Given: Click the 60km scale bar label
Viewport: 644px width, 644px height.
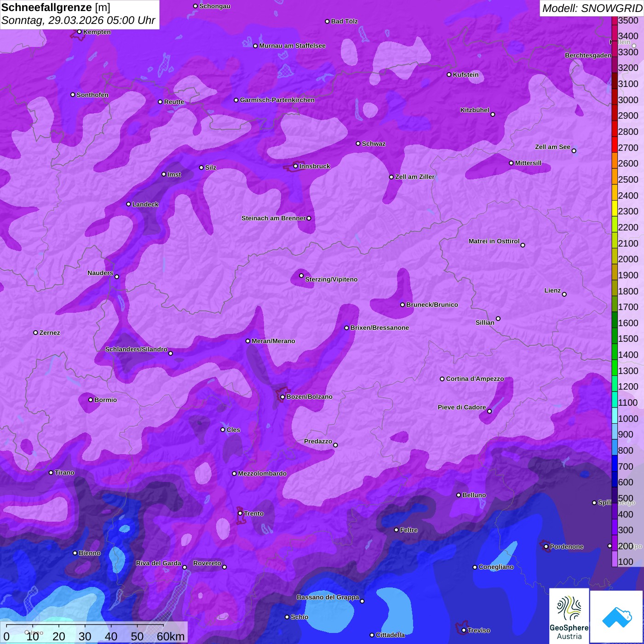Looking at the screenshot, I should point(171,636).
